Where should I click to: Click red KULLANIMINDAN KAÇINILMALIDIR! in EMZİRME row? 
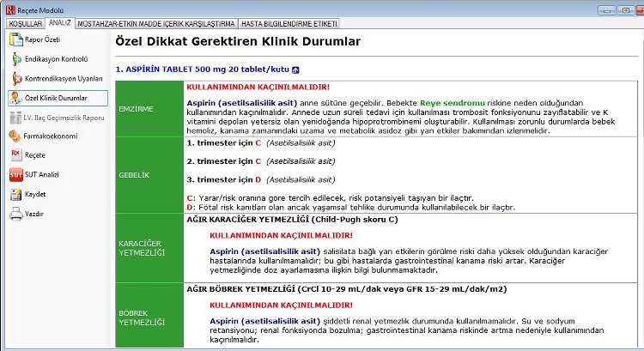point(258,87)
